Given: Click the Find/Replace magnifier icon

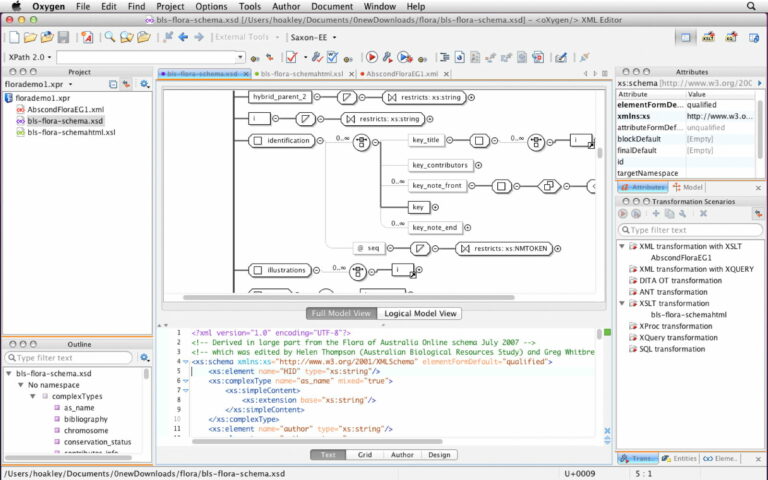Looking at the screenshot, I should [110, 37].
